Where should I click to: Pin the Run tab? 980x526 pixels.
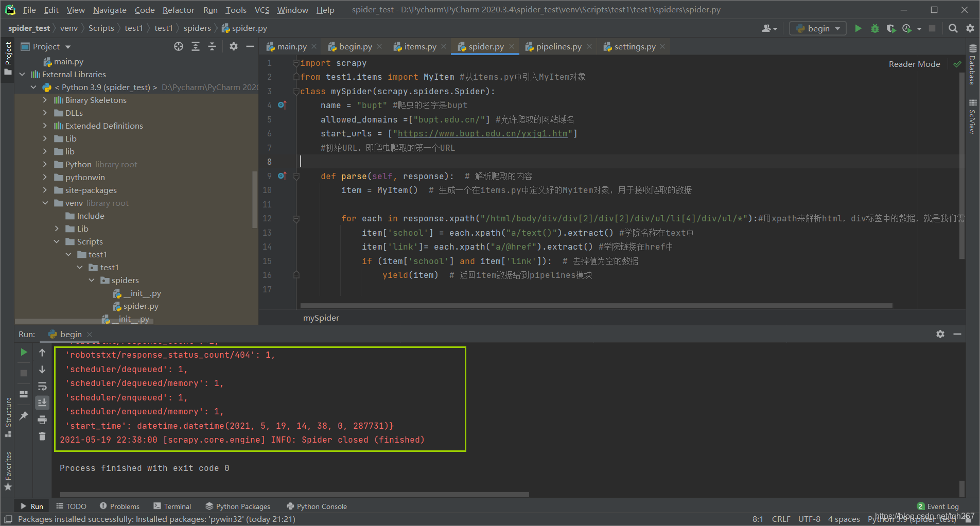(24, 416)
